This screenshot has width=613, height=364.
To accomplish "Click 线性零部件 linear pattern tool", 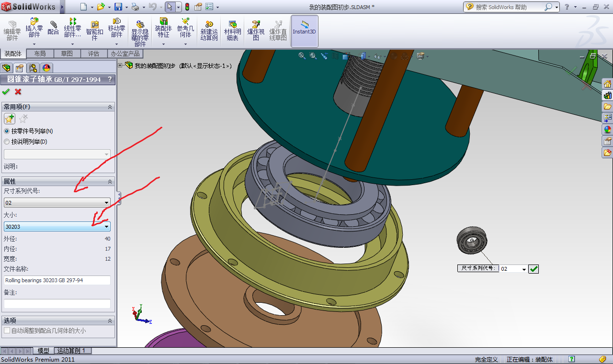I will pos(72,28).
